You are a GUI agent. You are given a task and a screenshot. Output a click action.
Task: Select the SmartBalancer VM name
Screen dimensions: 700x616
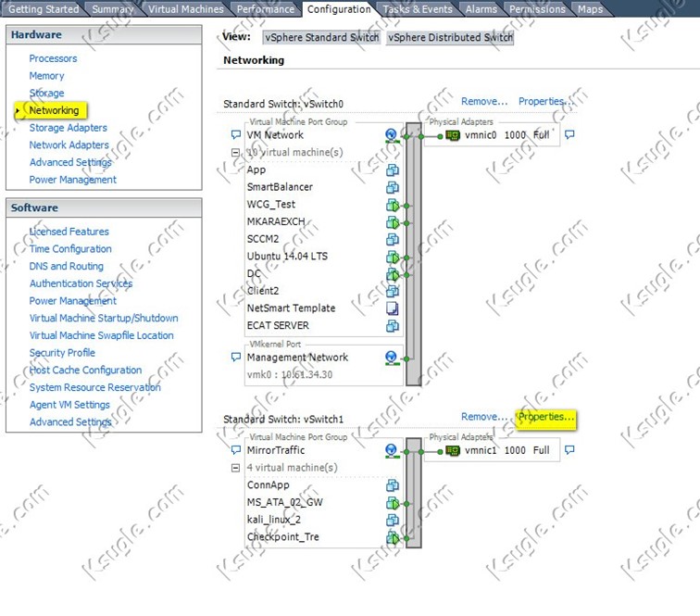point(280,187)
